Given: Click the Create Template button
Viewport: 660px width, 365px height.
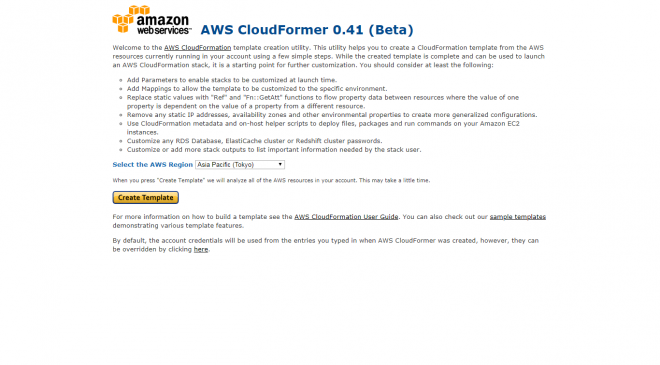Looking at the screenshot, I should [145, 197].
